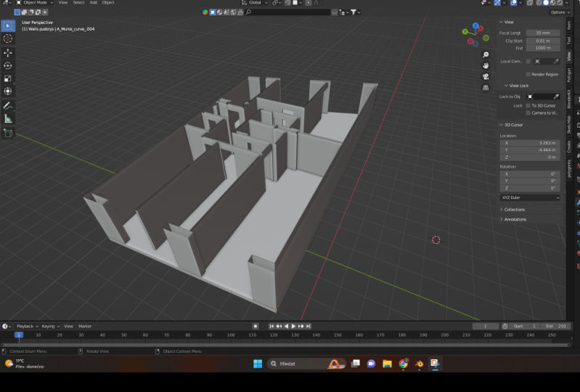Enable the Render Region checkbox
The height and width of the screenshot is (392, 580).
528,74
